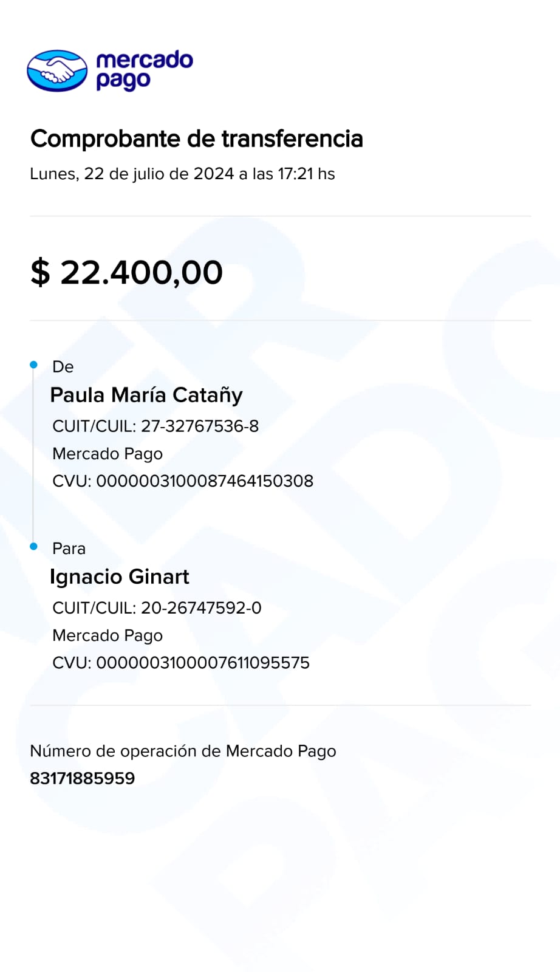Image resolution: width=560 pixels, height=972 pixels.
Task: Click recipient CUIT/CUIL 20-26747592-0
Action: (x=157, y=607)
